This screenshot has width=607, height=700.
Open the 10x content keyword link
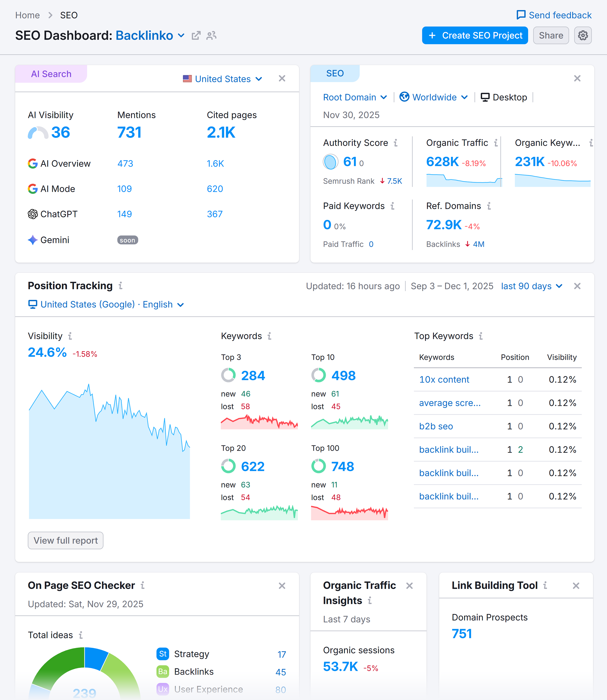(444, 380)
